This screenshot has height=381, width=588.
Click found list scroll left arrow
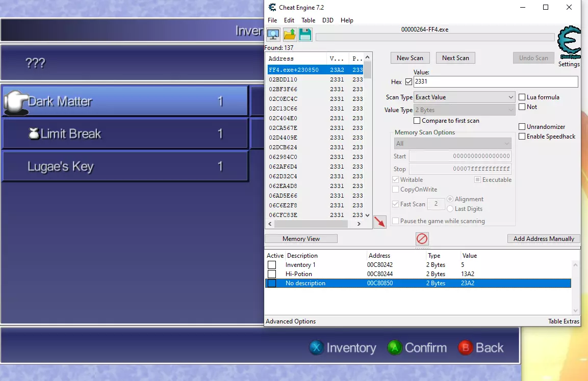(270, 224)
